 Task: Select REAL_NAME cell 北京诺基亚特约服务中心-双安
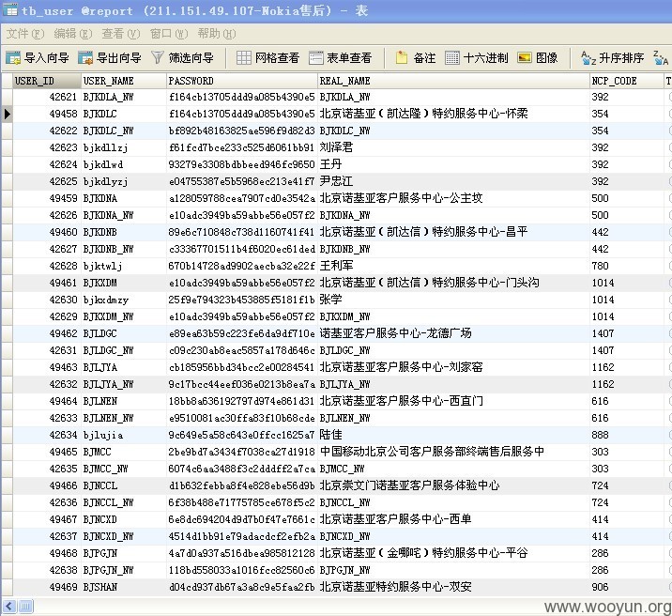[x=453, y=587]
